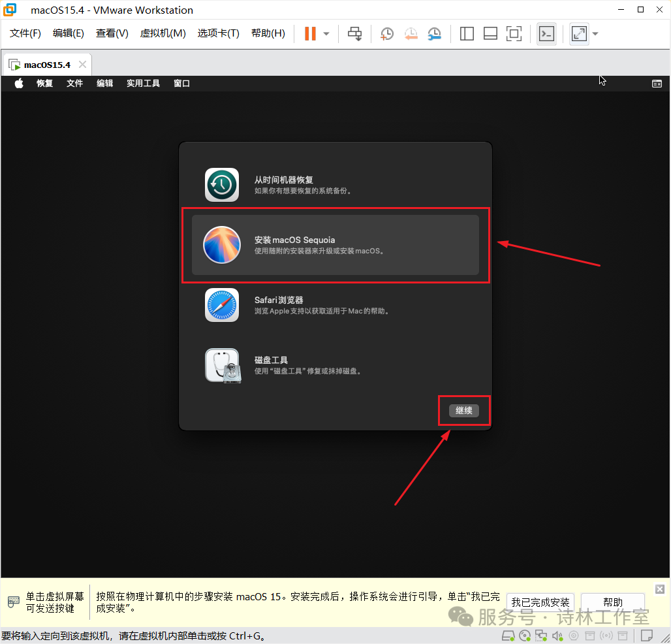Open the stretch options dropdown arrow

click(595, 33)
